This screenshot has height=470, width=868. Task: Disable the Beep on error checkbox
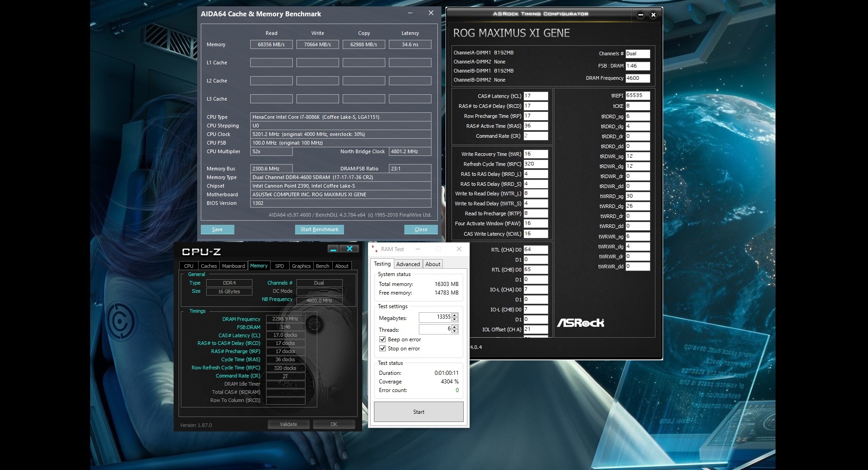click(383, 339)
